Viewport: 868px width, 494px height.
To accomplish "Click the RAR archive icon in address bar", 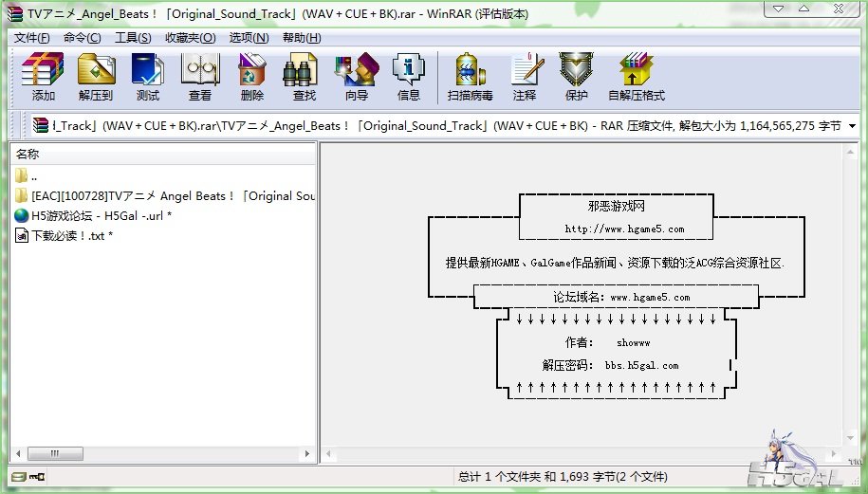I will [x=41, y=125].
